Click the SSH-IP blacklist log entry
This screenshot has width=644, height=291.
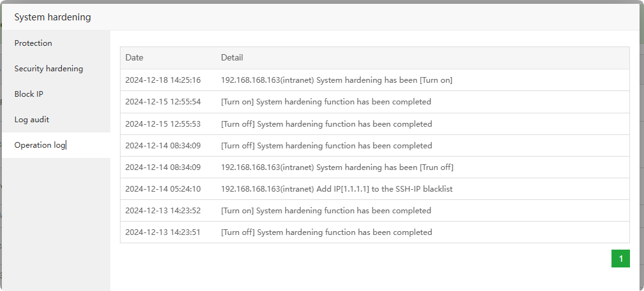coord(337,189)
